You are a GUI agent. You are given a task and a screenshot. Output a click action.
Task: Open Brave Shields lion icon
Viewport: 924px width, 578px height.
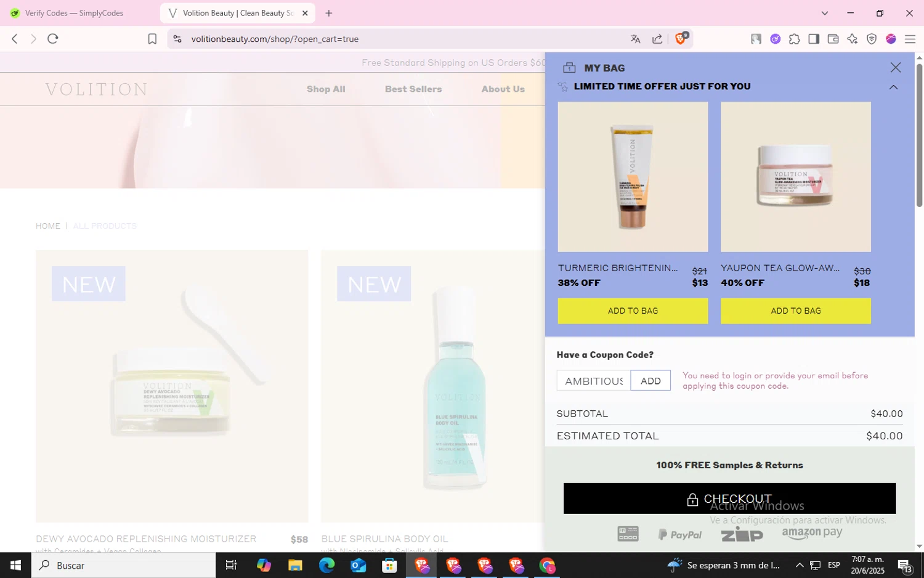pos(681,38)
